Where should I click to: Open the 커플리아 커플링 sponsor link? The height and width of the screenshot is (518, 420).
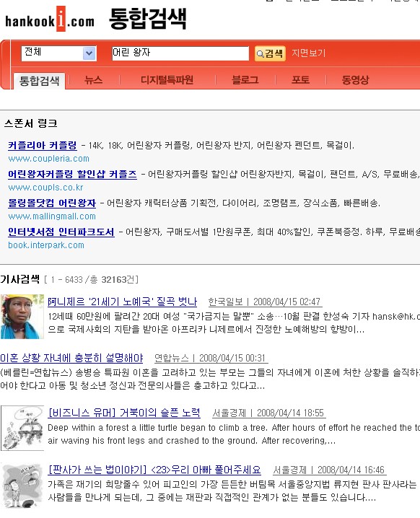(x=43, y=145)
